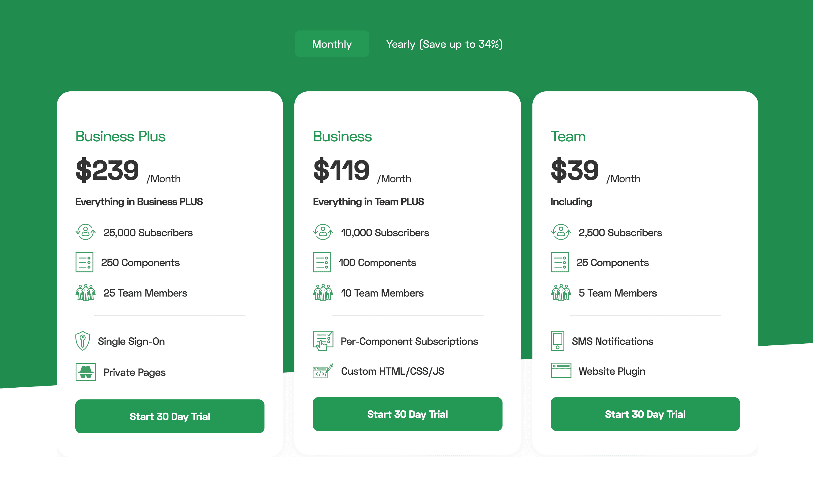The width and height of the screenshot is (813, 504).
Task: Click the 250 Components list icon
Action: (x=84, y=262)
